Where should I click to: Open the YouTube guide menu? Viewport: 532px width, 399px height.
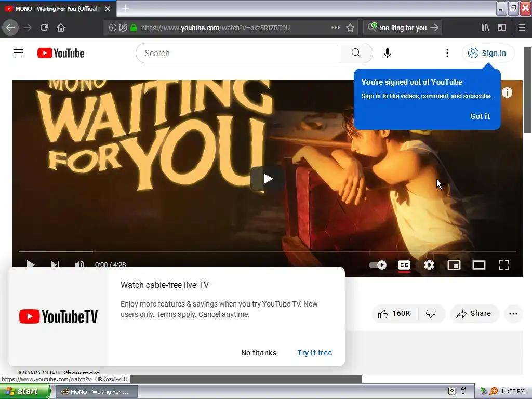pos(19,53)
